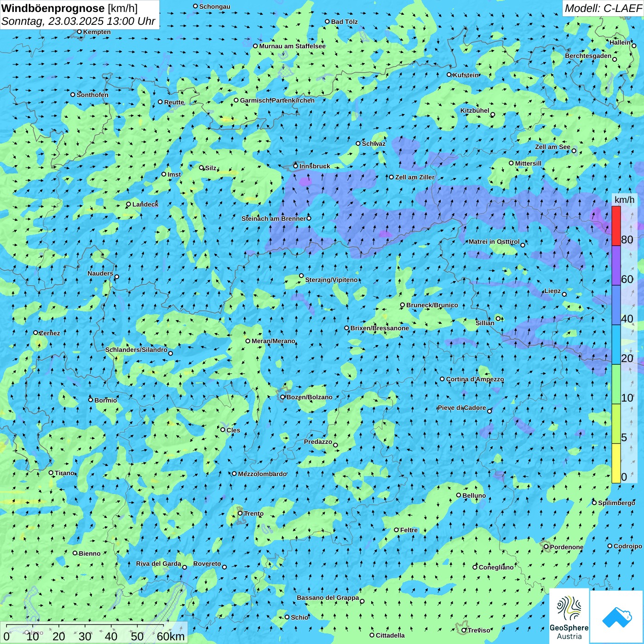644x644 pixels.
Task: Click the Meran/Merano city label
Action: pyautogui.click(x=273, y=341)
